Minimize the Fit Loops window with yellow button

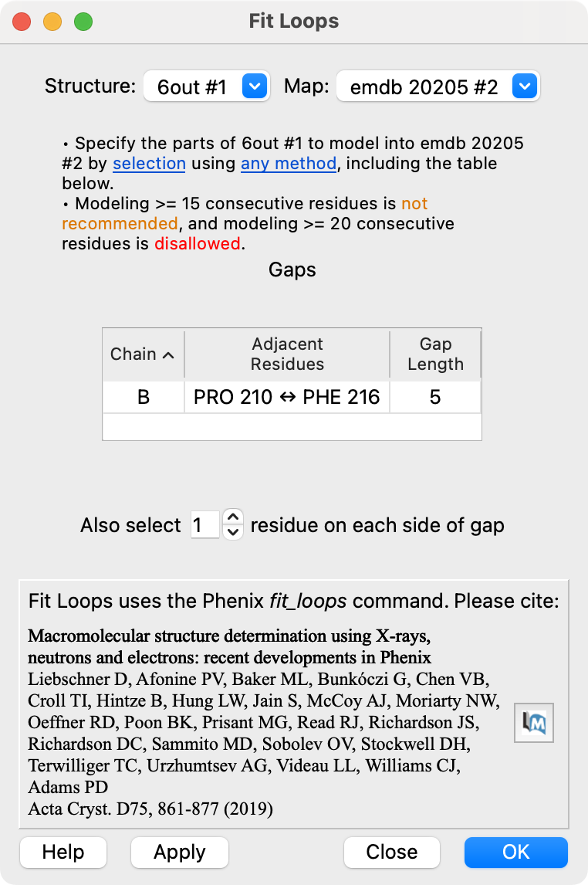(52, 22)
